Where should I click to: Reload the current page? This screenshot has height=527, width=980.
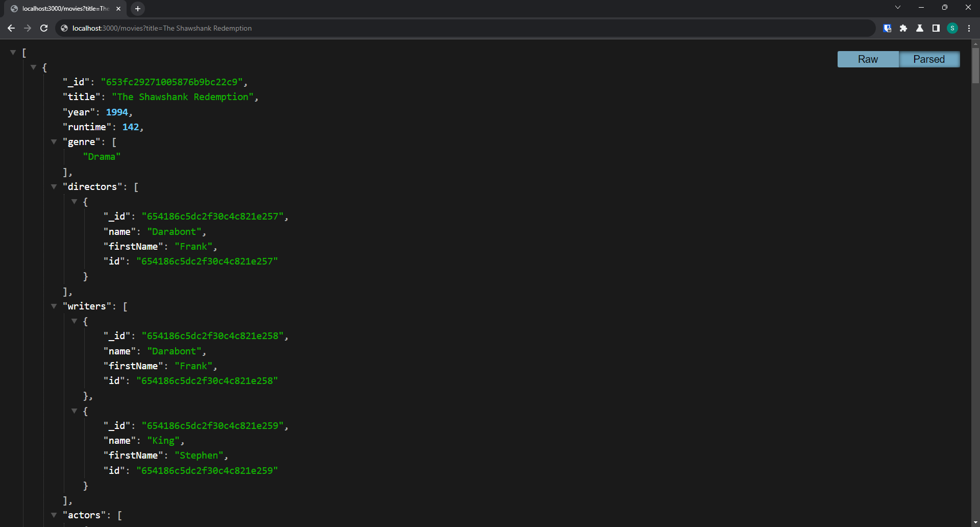pos(44,28)
